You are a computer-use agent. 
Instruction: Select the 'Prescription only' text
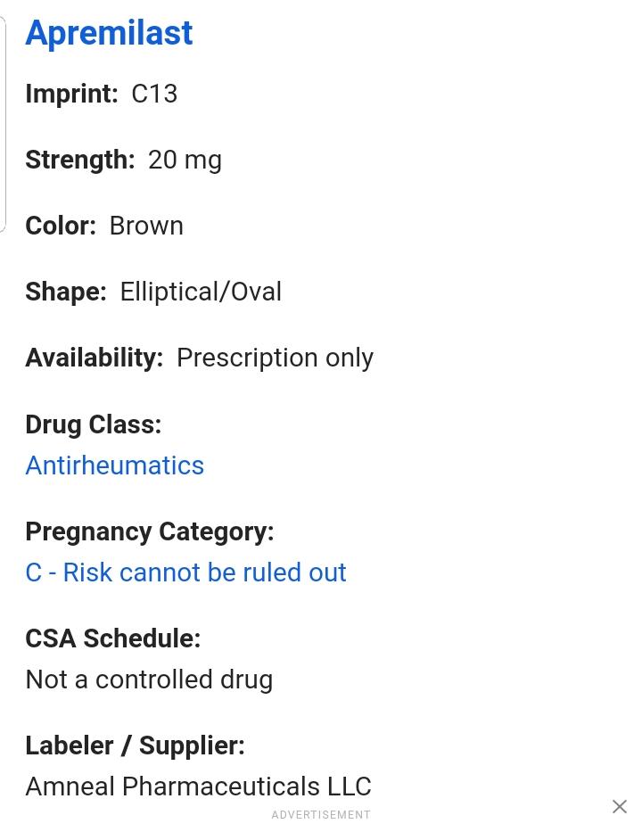275,358
